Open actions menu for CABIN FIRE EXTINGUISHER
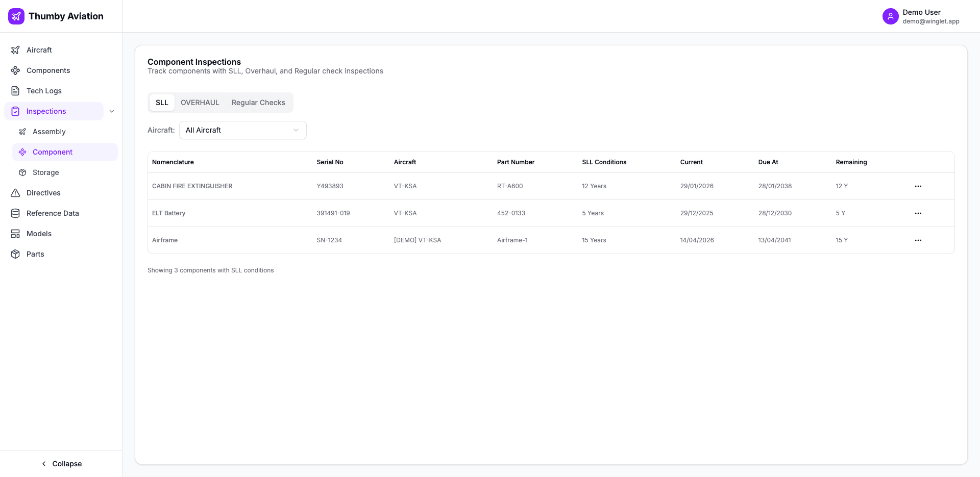The height and width of the screenshot is (477, 980). click(918, 186)
